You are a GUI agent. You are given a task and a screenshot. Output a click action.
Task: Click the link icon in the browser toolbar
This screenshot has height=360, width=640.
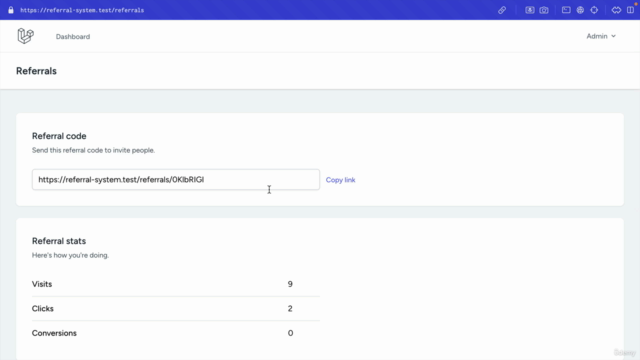(502, 10)
